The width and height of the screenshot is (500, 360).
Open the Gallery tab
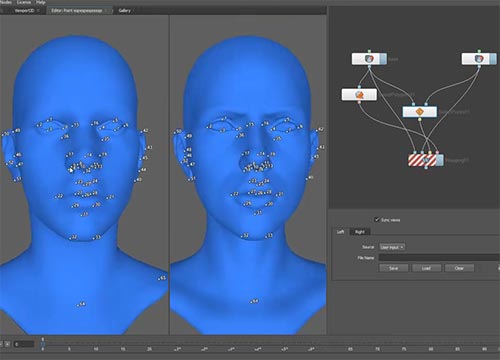[124, 11]
